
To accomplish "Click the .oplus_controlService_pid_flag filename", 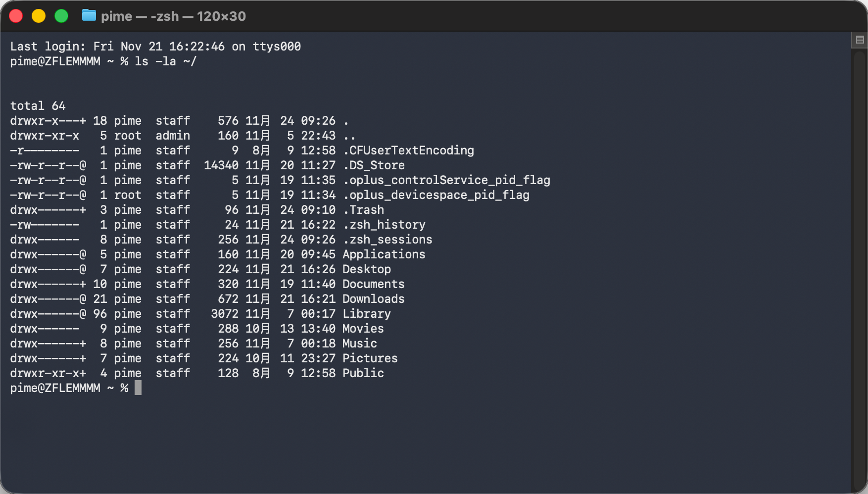I will tap(446, 180).
